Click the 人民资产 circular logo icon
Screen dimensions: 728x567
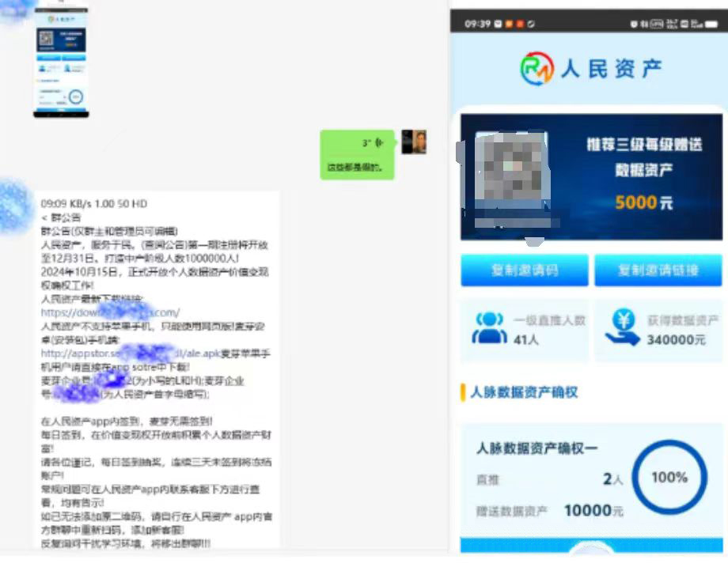537,69
